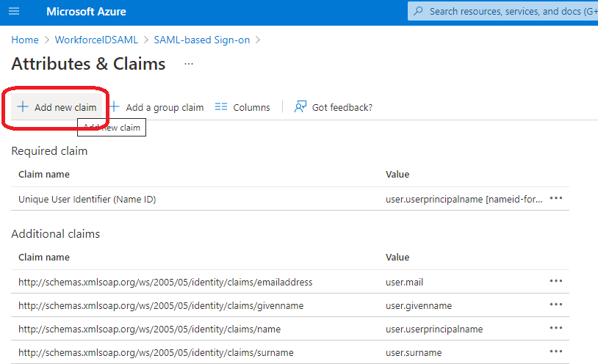Click the plus icon of Add new claim
Screen dimensions: 598x364
coord(23,106)
